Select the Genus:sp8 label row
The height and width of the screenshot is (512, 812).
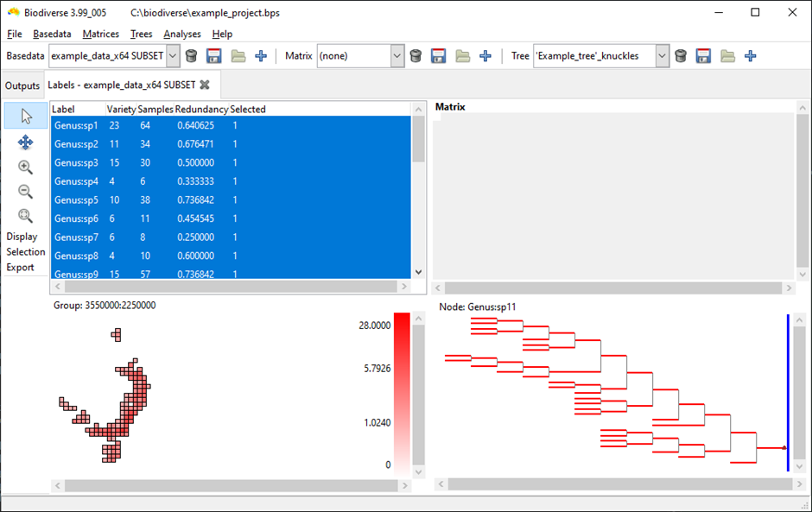pyautogui.click(x=231, y=256)
